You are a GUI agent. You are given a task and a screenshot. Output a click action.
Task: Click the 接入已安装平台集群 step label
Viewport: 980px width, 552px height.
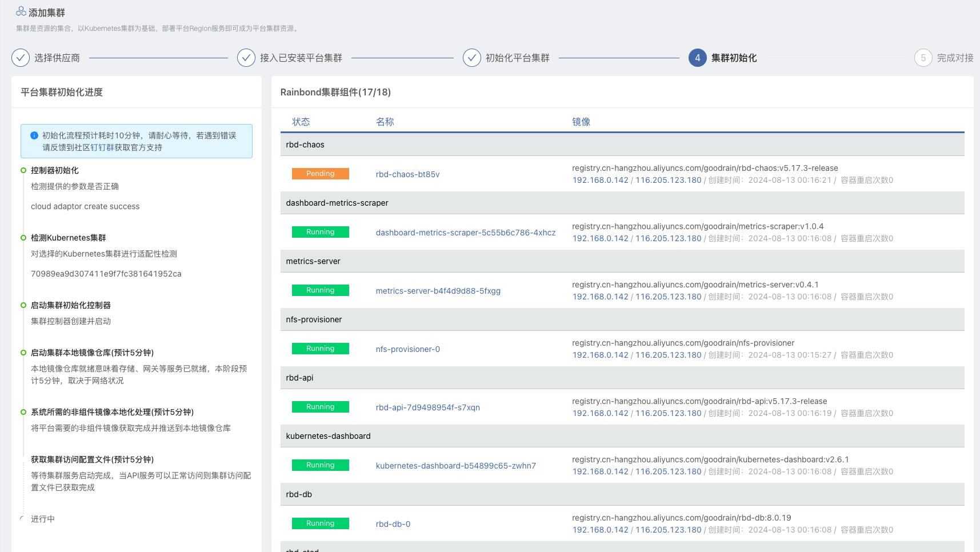point(301,58)
